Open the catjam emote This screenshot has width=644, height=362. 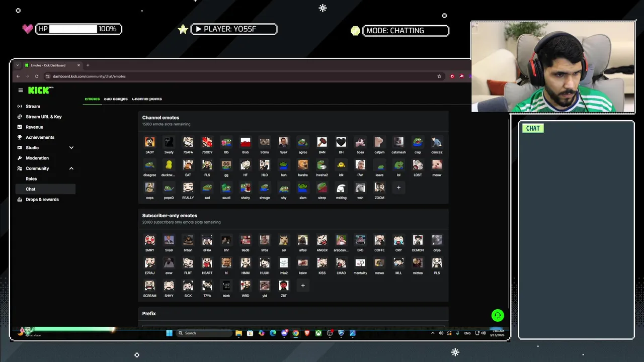379,142
